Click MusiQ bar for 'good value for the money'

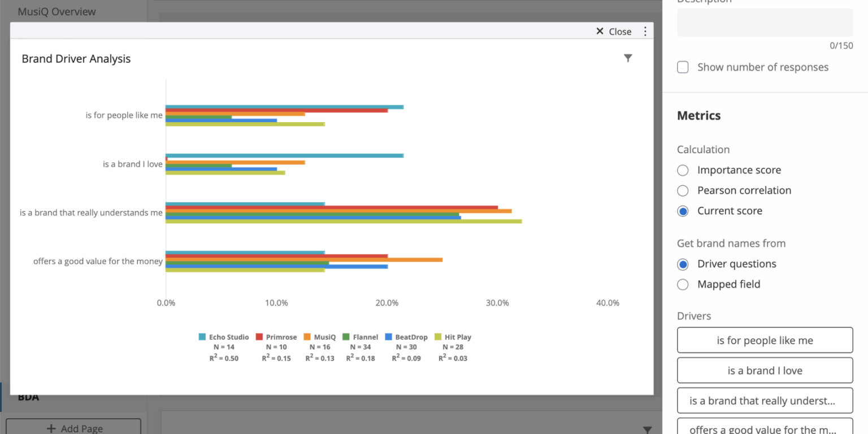coord(304,260)
